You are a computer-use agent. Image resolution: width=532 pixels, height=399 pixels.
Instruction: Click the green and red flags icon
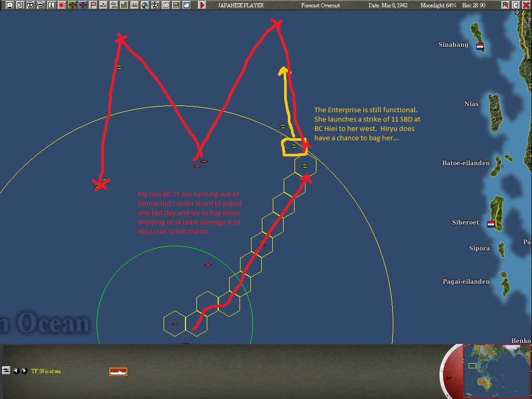pos(505,5)
